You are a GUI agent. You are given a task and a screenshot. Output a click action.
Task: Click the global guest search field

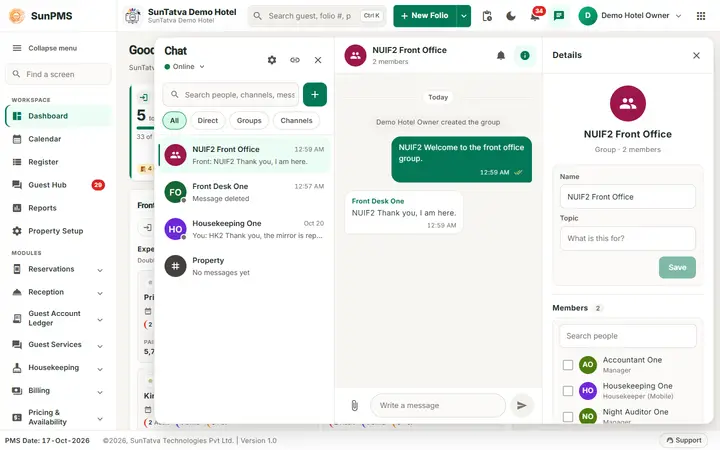pos(317,16)
